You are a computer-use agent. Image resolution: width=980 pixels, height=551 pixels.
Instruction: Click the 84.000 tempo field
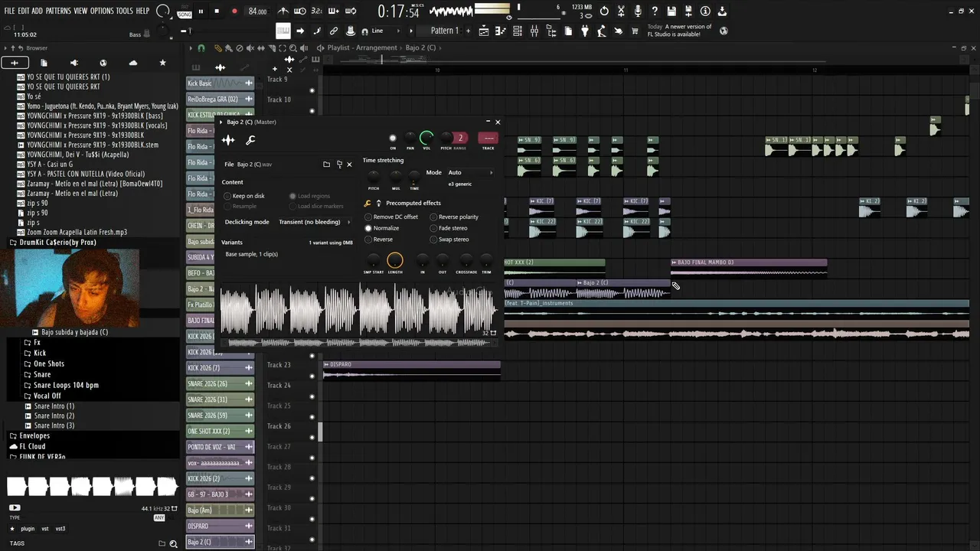point(258,11)
